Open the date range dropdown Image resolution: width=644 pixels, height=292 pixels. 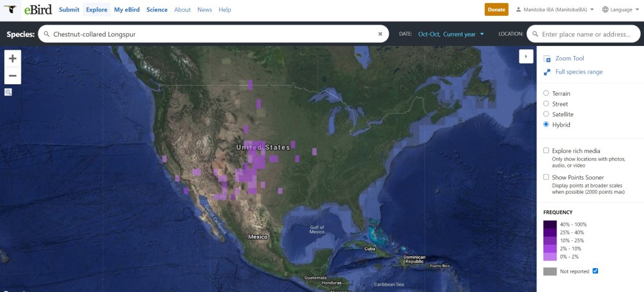451,34
